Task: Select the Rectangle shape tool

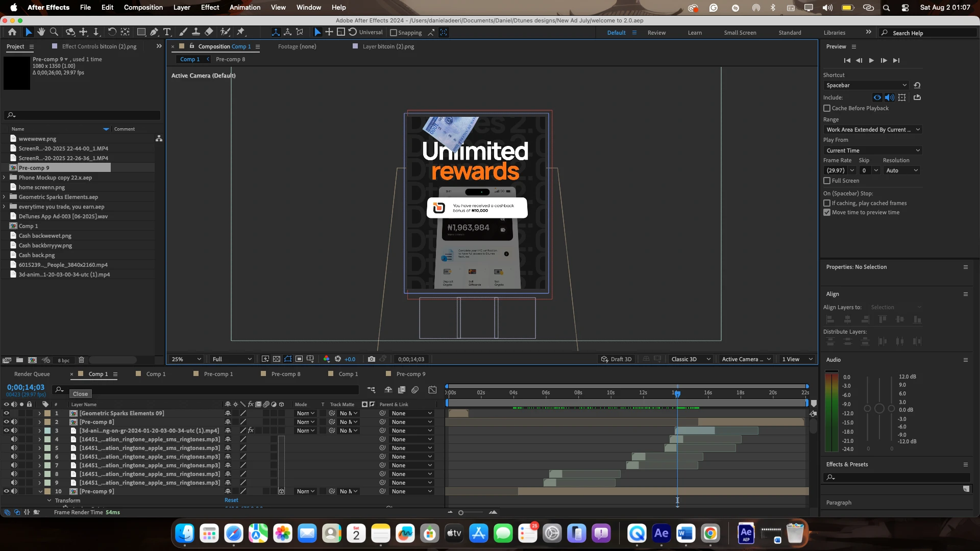Action: pyautogui.click(x=141, y=32)
